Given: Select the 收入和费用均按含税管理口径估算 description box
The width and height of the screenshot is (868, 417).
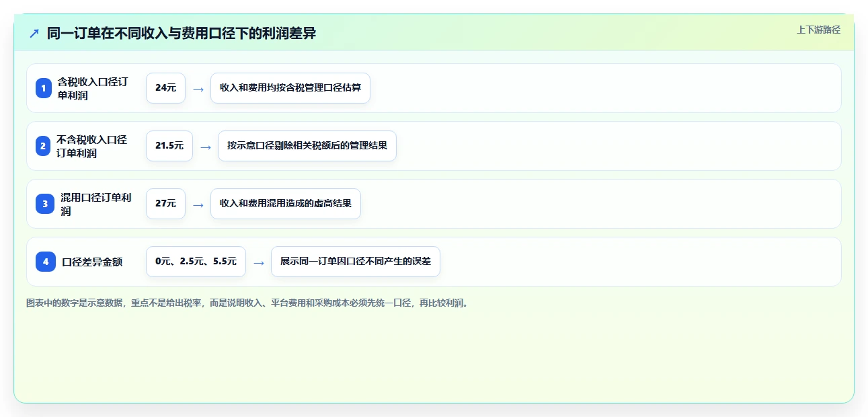Looking at the screenshot, I should click(x=290, y=88).
